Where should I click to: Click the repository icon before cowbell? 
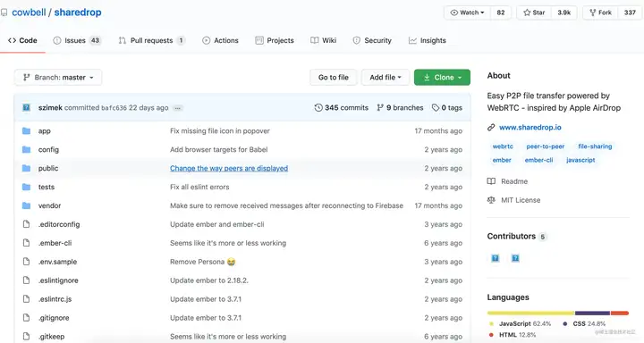coord(4,13)
